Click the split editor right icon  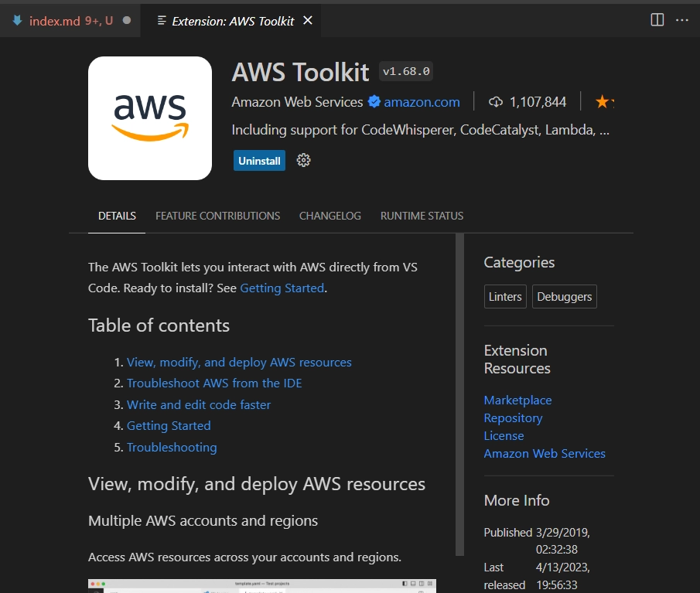657,20
